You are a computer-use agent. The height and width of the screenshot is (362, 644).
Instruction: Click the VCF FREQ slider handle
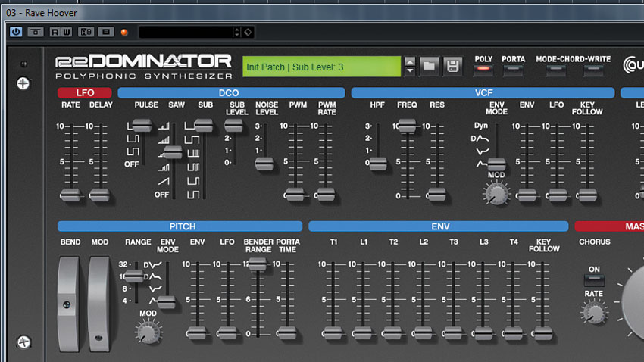(407, 125)
